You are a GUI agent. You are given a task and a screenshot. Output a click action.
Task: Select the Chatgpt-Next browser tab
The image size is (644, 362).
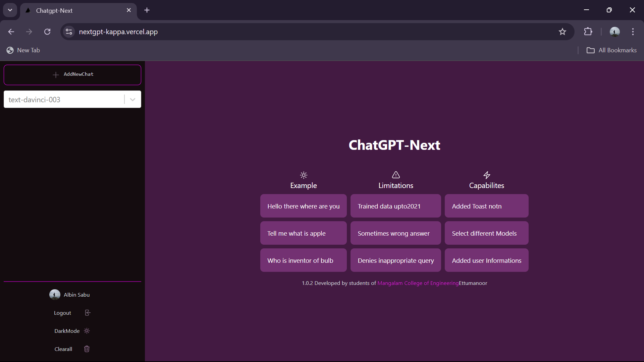pos(78,10)
